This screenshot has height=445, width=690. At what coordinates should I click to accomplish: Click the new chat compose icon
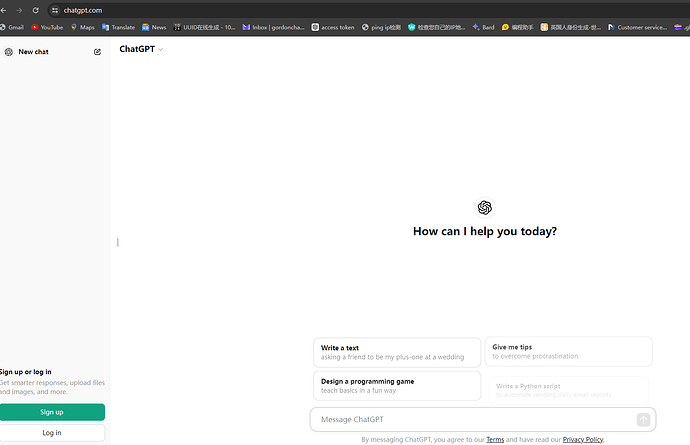97,52
